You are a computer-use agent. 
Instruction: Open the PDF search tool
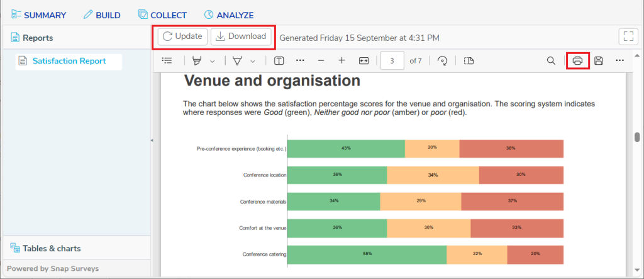[551, 61]
